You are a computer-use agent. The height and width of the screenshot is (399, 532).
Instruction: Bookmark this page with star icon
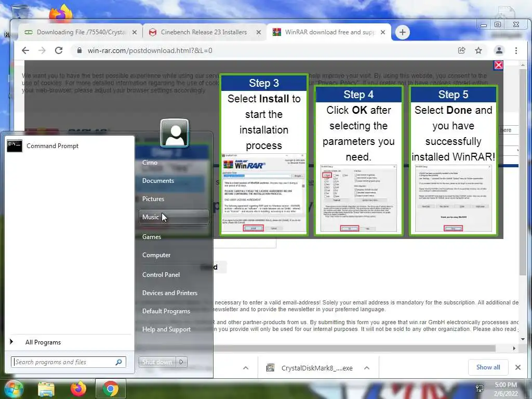478,50
